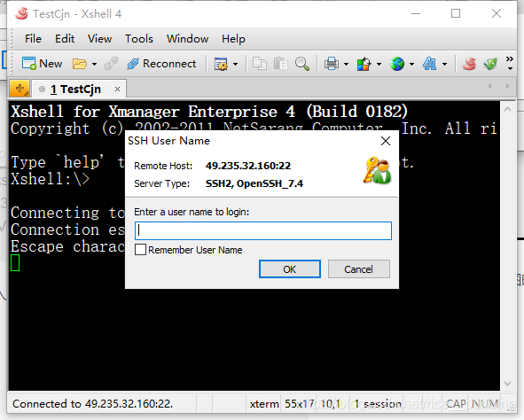
Task: Open the File menu
Action: (x=33, y=39)
